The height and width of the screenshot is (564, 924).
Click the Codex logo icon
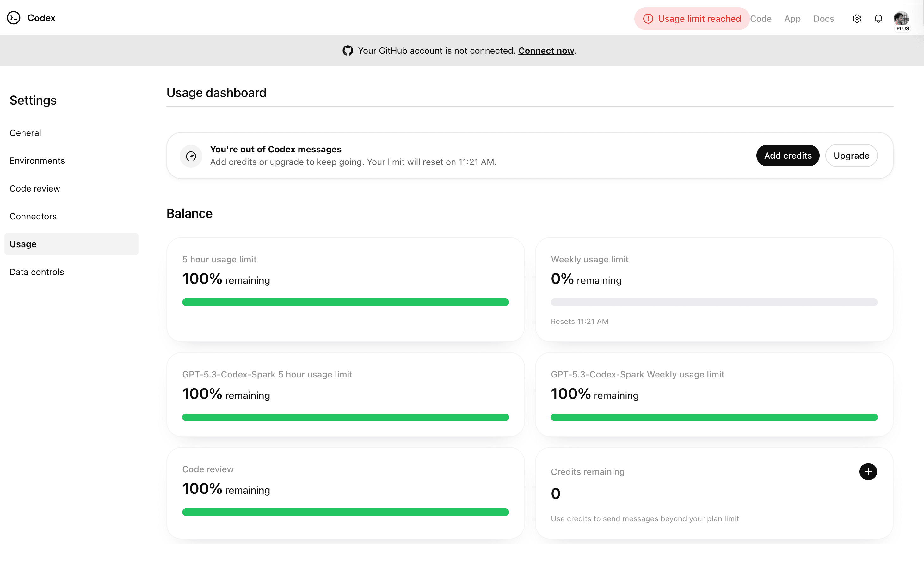click(x=14, y=18)
